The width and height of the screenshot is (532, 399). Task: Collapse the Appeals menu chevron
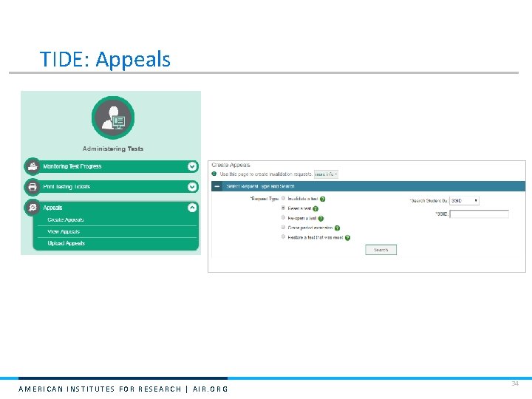[192, 208]
